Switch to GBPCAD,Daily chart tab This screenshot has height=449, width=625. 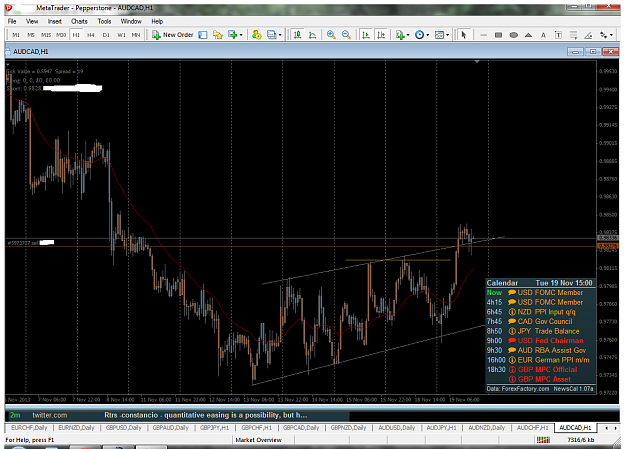301,428
